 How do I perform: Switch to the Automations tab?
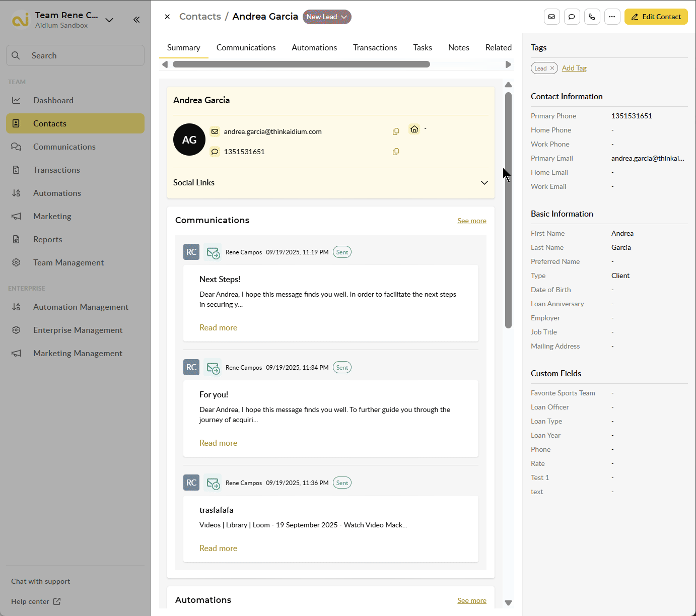pyautogui.click(x=314, y=48)
